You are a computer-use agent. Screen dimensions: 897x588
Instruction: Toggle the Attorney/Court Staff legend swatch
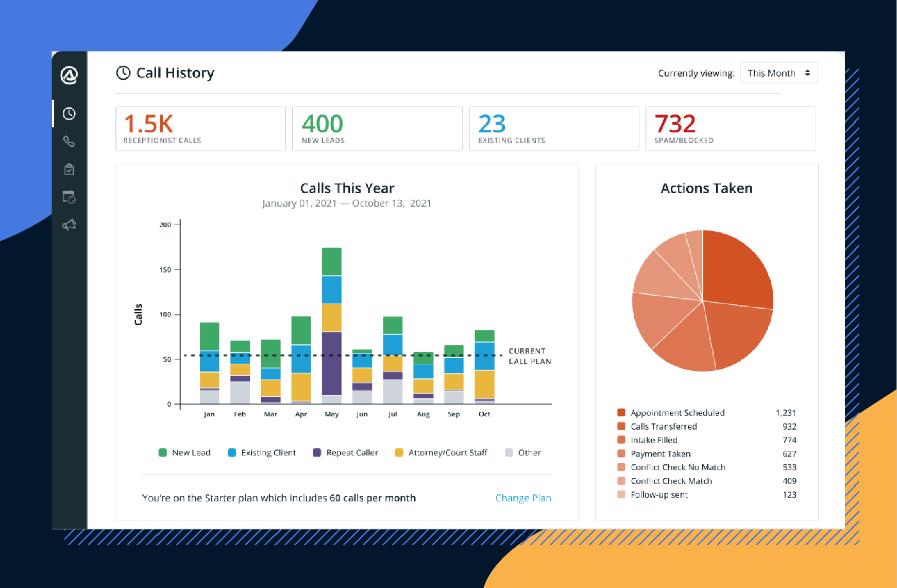pyautogui.click(x=399, y=452)
